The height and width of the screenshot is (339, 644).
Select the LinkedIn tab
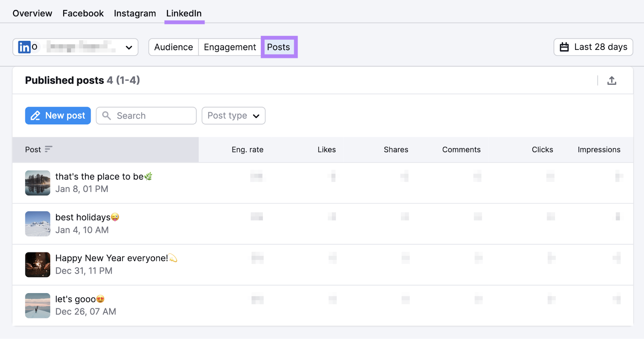click(184, 13)
